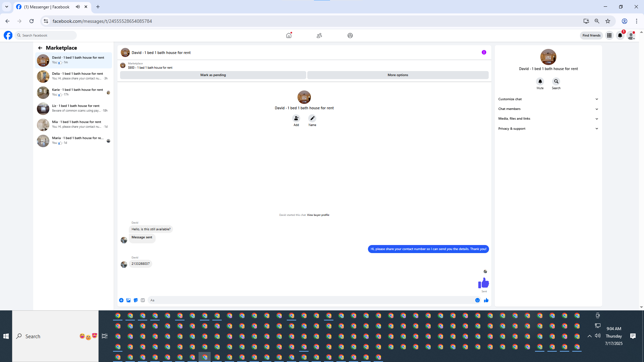Expand the Chat members section
Screen dimensions: 644x362
point(548,109)
